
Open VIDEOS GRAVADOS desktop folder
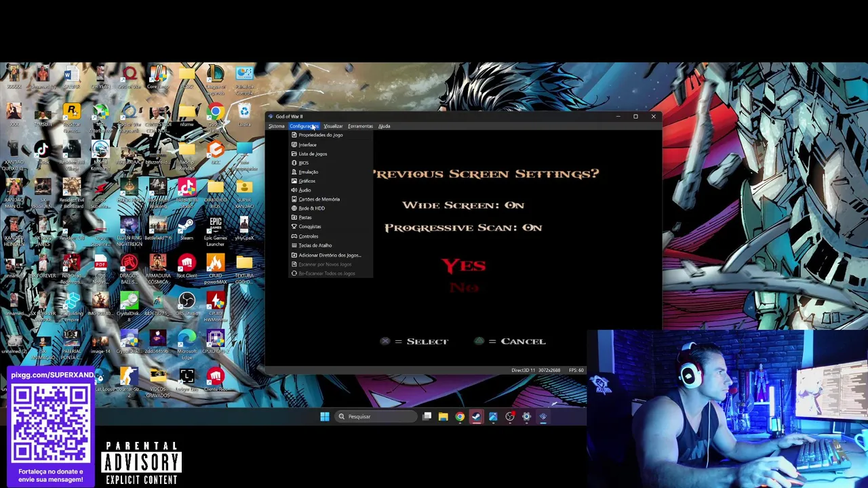[x=158, y=382]
